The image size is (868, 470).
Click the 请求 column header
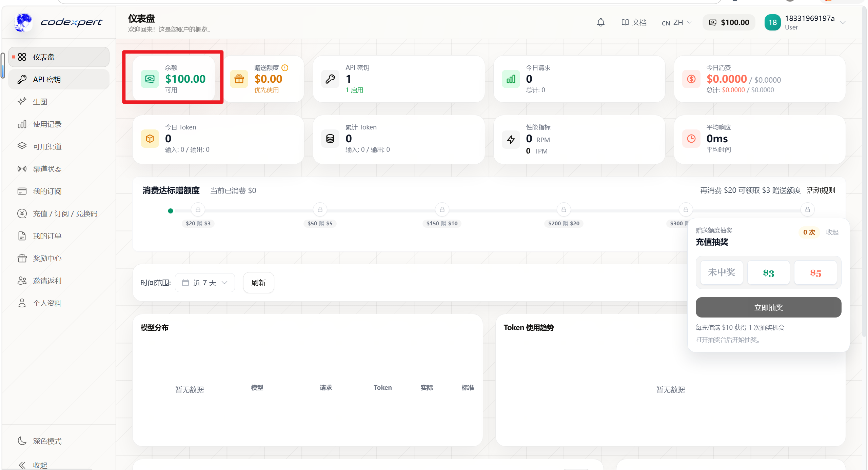[x=326, y=387]
